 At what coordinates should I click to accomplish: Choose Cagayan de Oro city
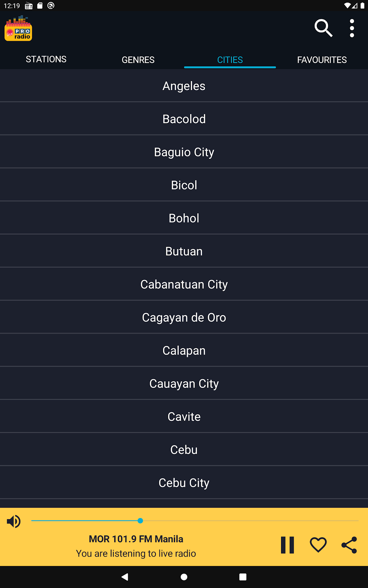coord(184,317)
